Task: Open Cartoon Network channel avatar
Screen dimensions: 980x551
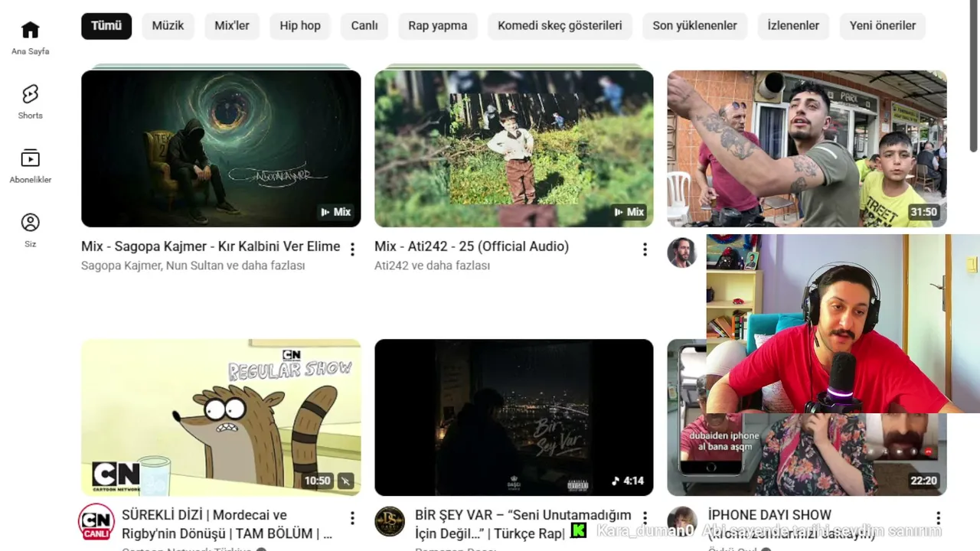Action: 96,522
